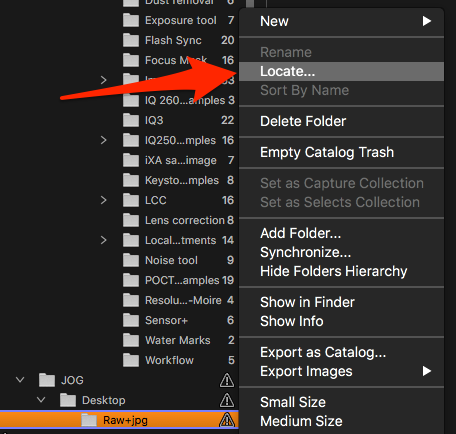Select the Workflow folder icon
456x434 pixels.
131,360
